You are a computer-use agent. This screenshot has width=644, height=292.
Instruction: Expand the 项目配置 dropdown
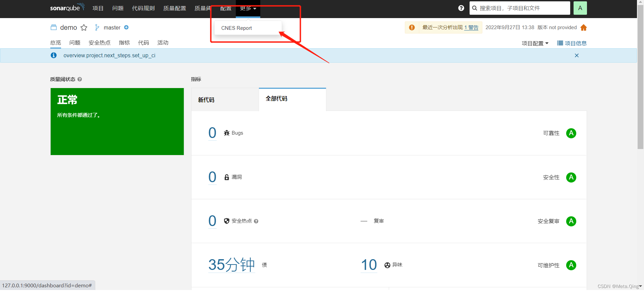[535, 43]
